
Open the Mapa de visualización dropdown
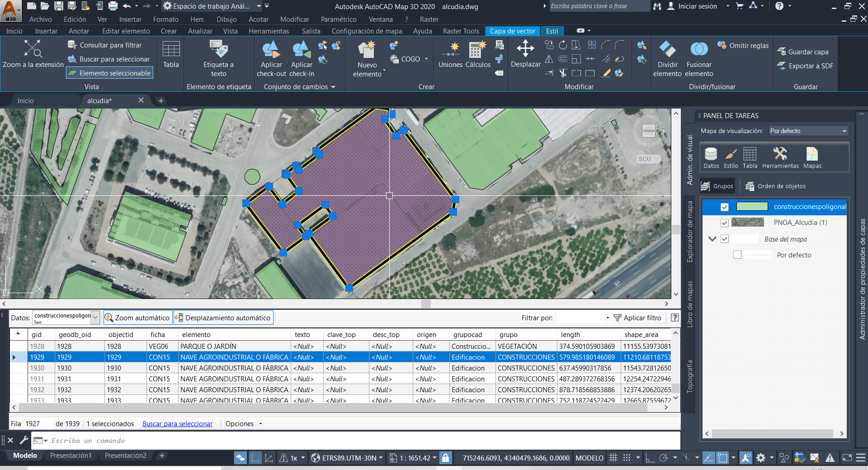coord(844,131)
